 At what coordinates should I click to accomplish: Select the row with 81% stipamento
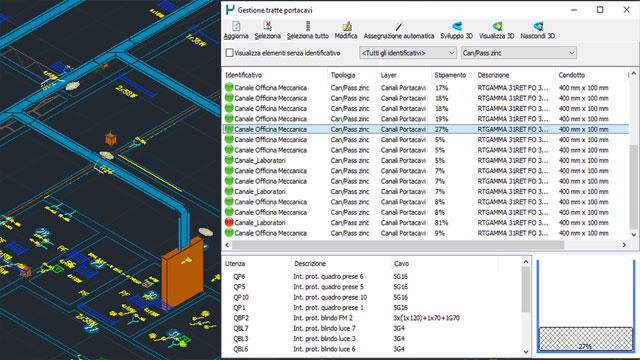426,222
